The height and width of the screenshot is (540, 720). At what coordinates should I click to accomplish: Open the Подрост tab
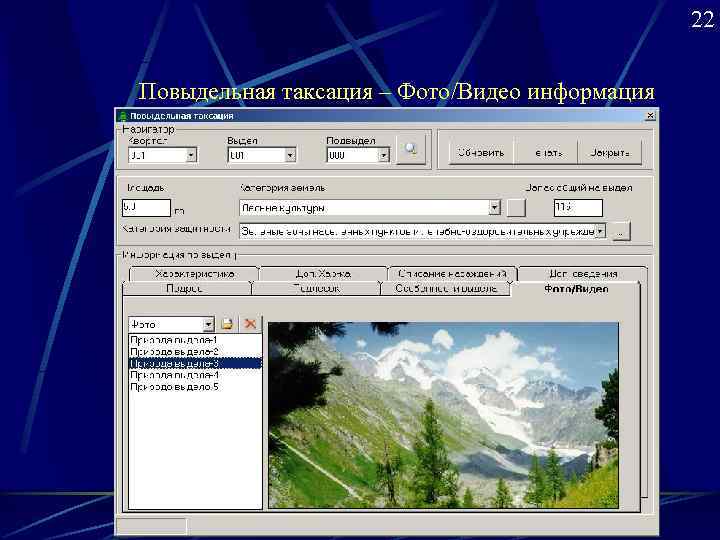(185, 288)
